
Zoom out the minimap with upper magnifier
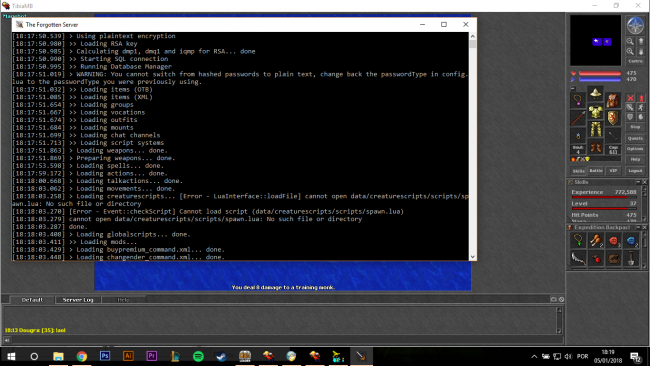pyautogui.click(x=630, y=41)
